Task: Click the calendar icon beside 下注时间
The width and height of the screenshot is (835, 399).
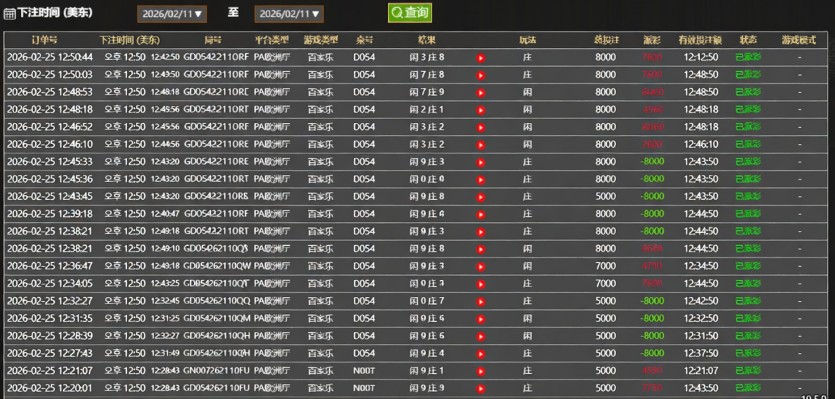Action: point(9,13)
